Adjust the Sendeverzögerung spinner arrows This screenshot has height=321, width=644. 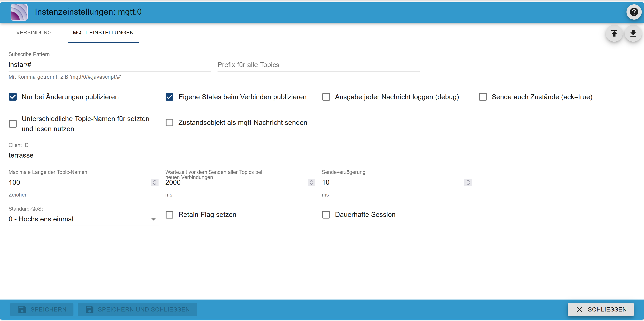point(468,182)
